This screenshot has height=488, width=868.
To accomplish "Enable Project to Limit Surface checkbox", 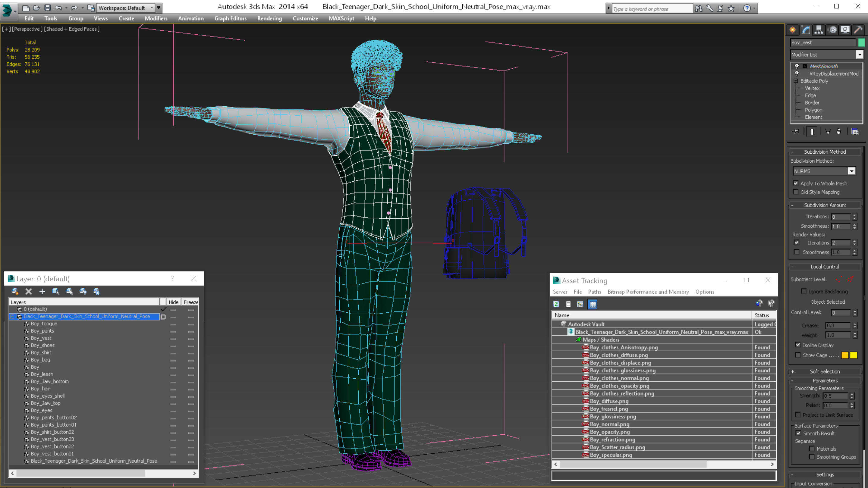I will [x=798, y=414].
